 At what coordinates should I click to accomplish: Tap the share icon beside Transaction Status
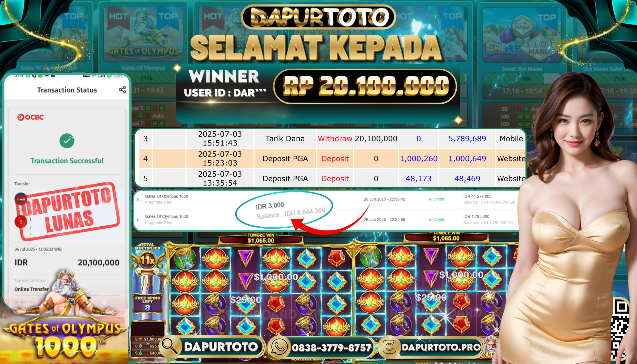tap(122, 90)
